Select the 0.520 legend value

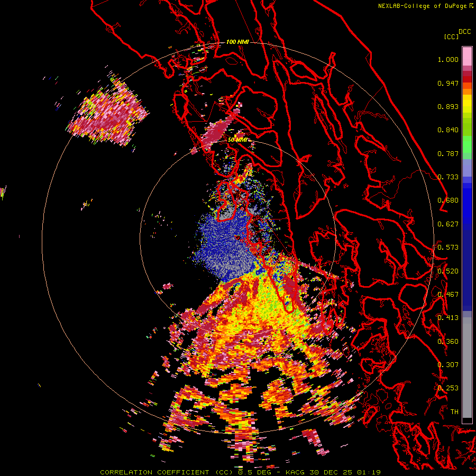[448, 271]
